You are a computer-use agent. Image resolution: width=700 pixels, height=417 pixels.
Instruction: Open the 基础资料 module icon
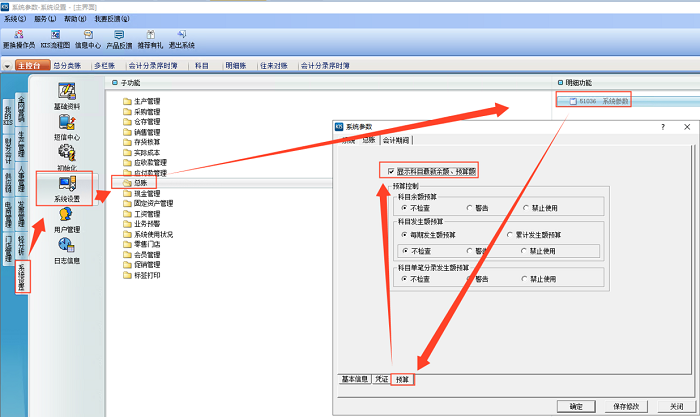67,96
